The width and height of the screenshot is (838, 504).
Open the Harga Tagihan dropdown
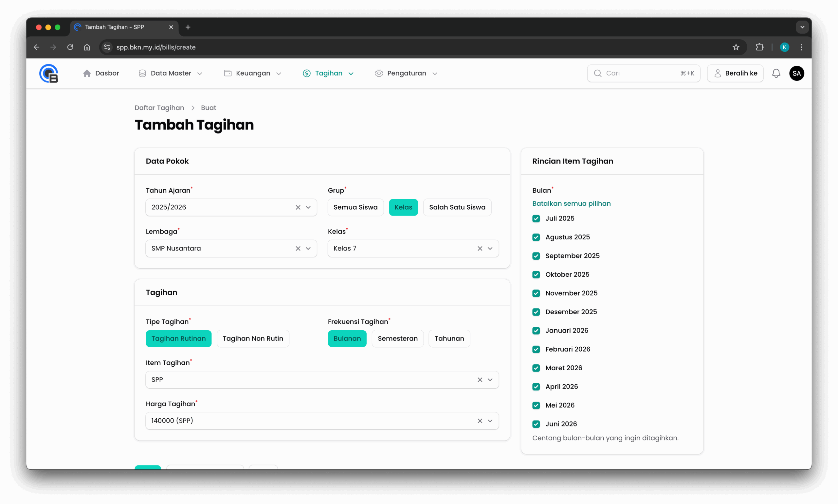coord(490,421)
